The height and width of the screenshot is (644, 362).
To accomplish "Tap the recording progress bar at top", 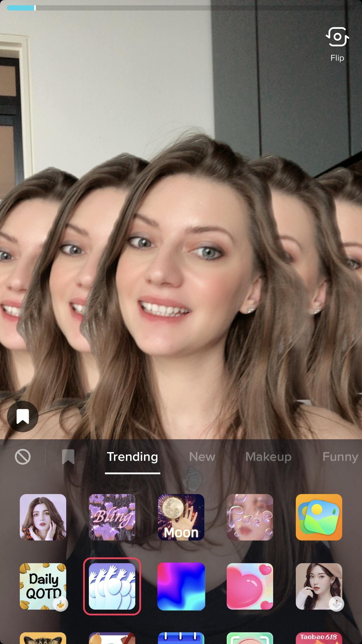I will pos(181,8).
